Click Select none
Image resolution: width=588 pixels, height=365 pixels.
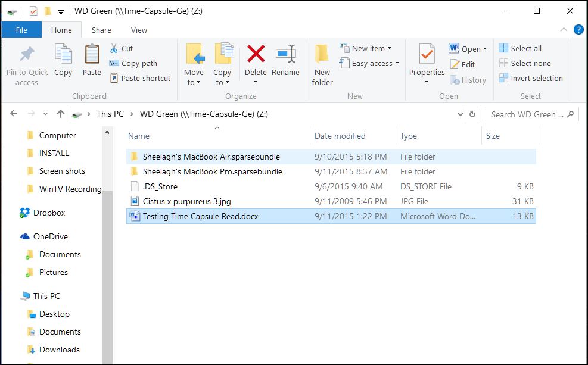[x=525, y=63]
